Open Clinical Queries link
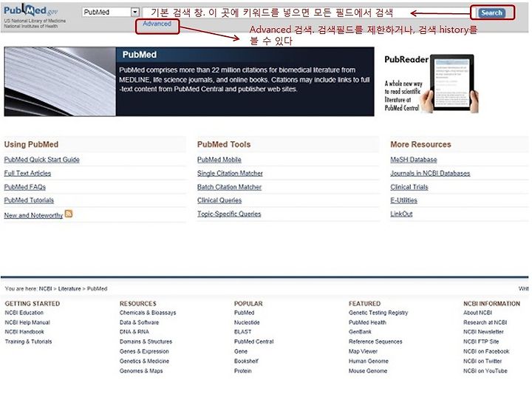Viewport: 532px width, 400px height. pyautogui.click(x=219, y=200)
